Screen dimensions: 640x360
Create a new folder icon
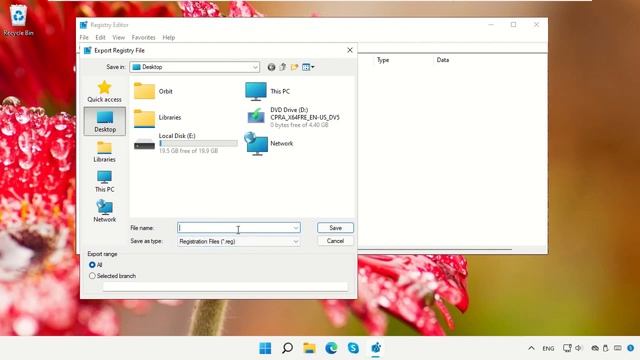pos(294,67)
